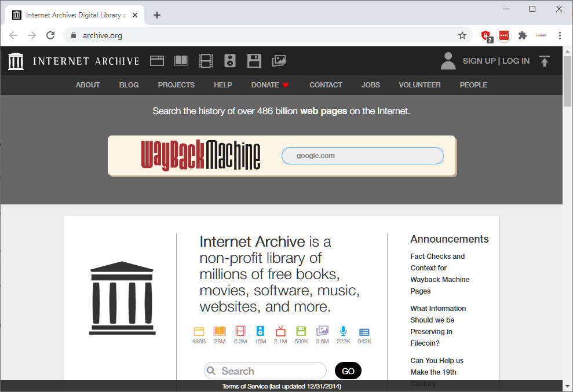573x392 pixels.
Task: Click the large Internet Archive temple logo
Action: coord(122,298)
